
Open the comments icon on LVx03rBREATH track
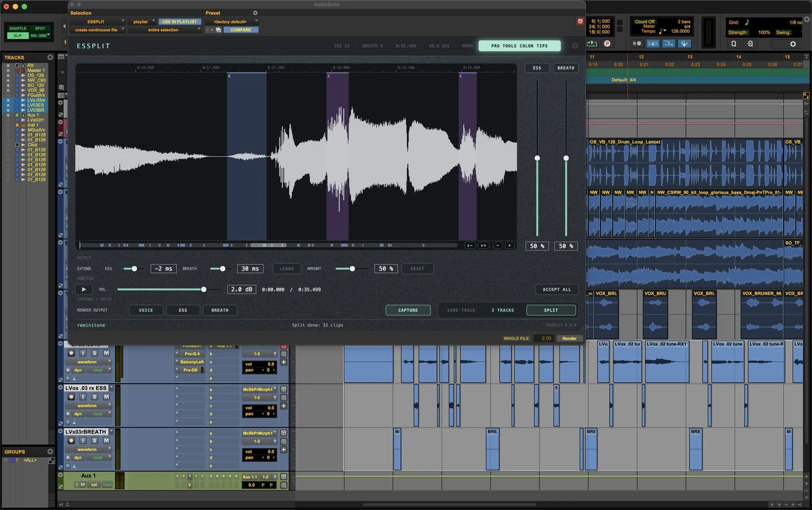[284, 441]
